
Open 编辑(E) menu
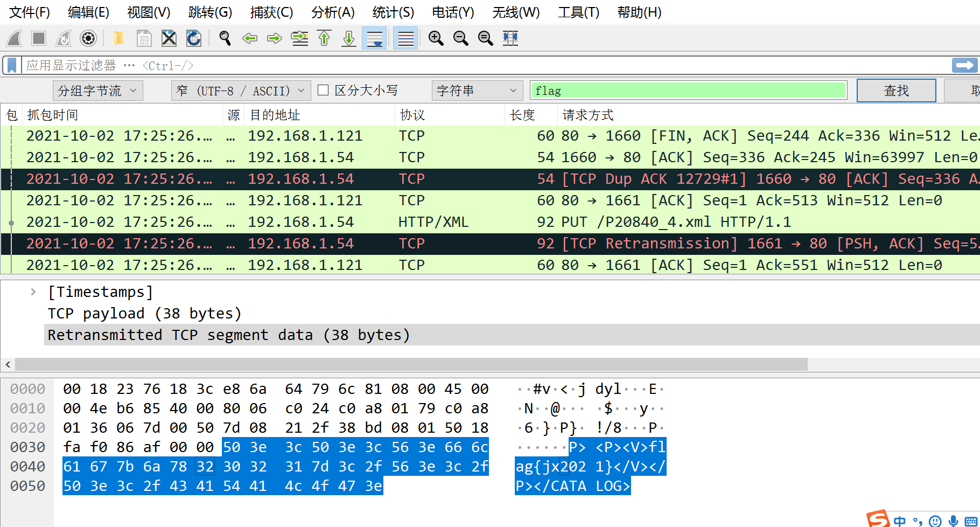click(88, 12)
